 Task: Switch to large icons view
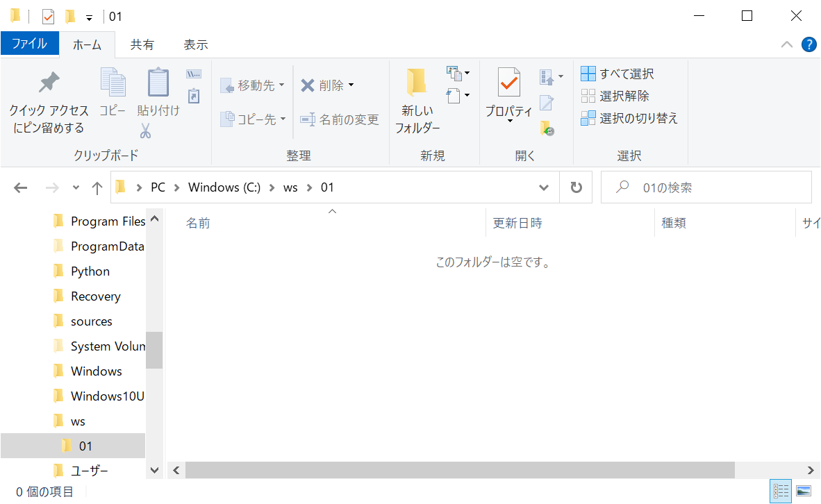[x=804, y=491]
